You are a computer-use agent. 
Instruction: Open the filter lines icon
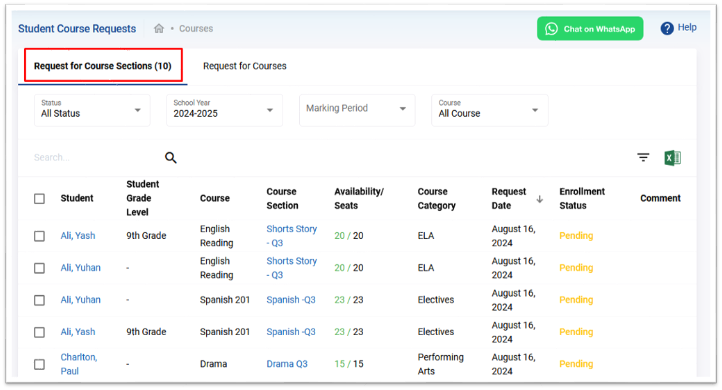(x=643, y=157)
